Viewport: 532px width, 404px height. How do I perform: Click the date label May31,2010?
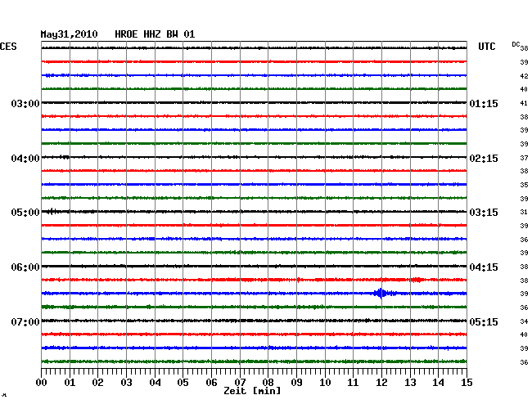click(69, 34)
